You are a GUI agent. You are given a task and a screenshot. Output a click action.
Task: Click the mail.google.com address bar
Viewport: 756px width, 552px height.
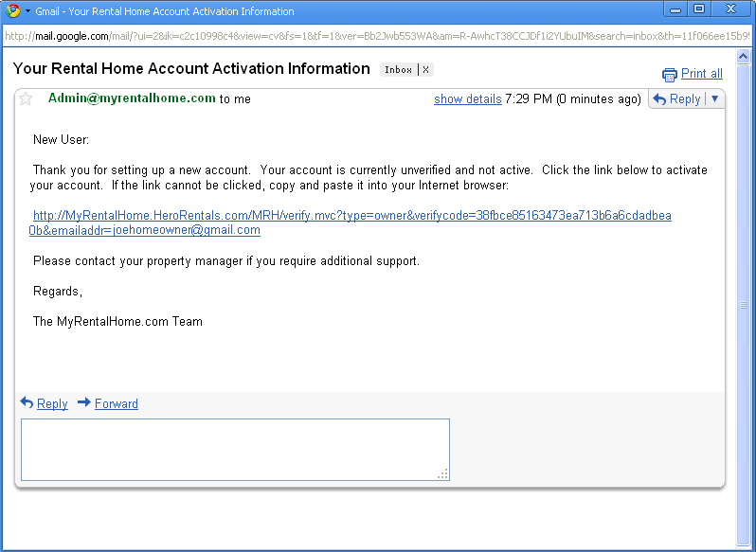pos(376,36)
